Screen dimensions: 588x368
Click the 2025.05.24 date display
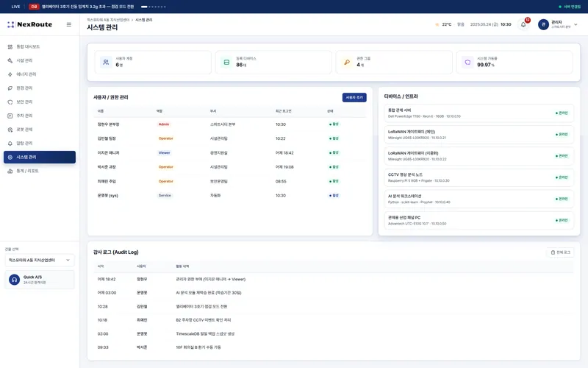click(x=484, y=24)
